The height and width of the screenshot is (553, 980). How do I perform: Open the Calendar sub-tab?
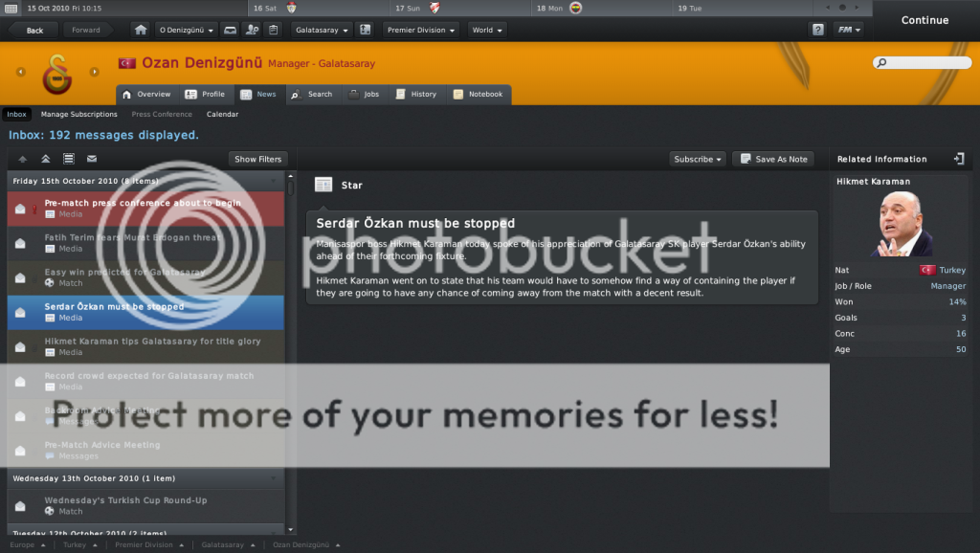(222, 115)
